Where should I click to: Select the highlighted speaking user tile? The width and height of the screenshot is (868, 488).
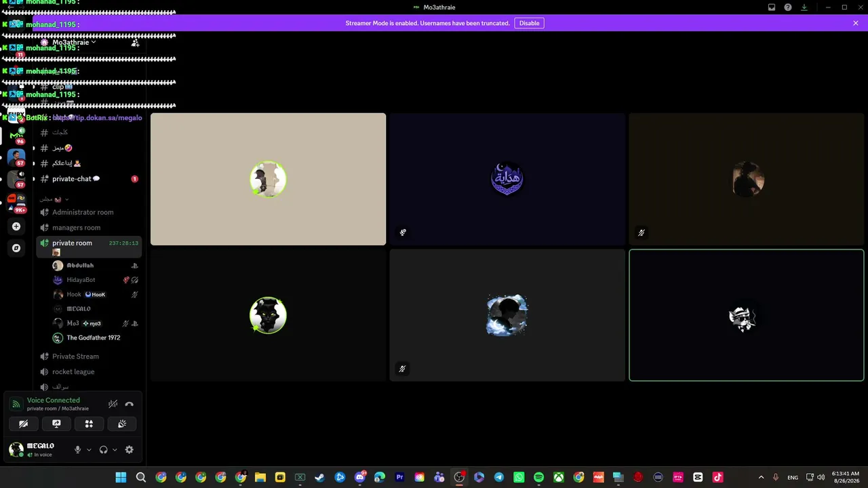coord(747,315)
